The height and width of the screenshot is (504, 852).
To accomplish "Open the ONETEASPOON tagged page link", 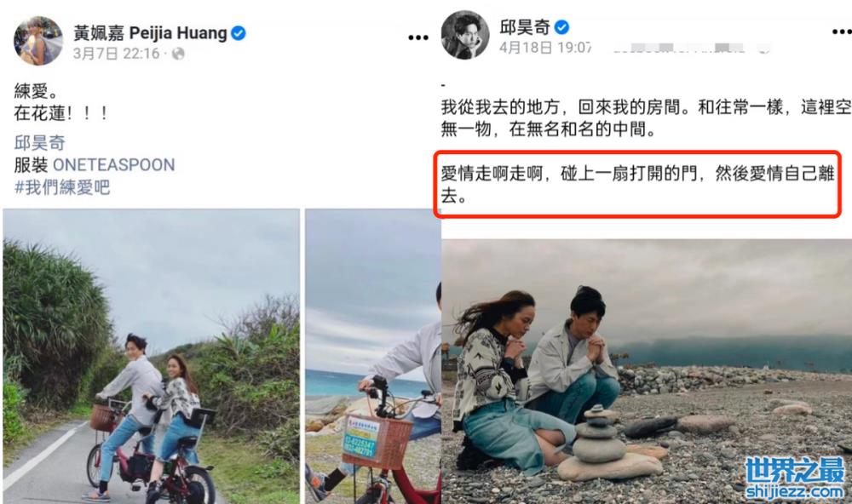I will (x=113, y=164).
